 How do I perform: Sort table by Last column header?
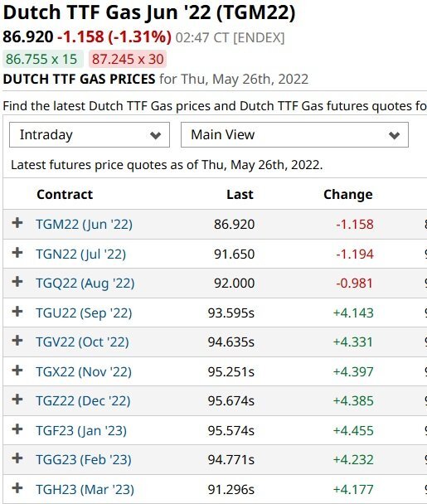(240, 195)
